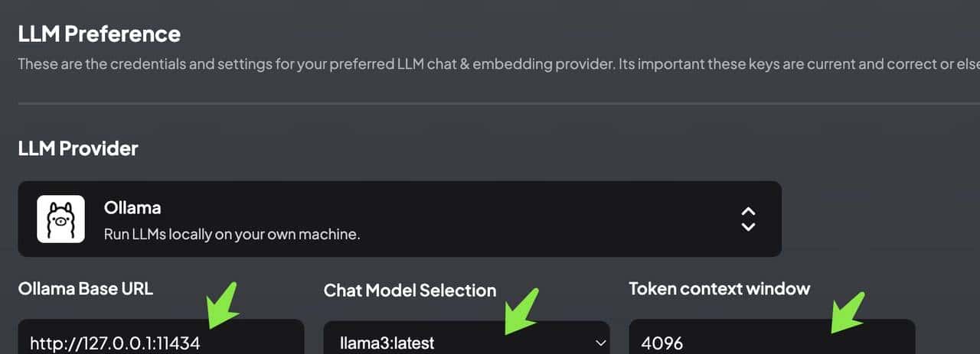Click 'Run LLMs locally on your own machine' text

pos(231,234)
